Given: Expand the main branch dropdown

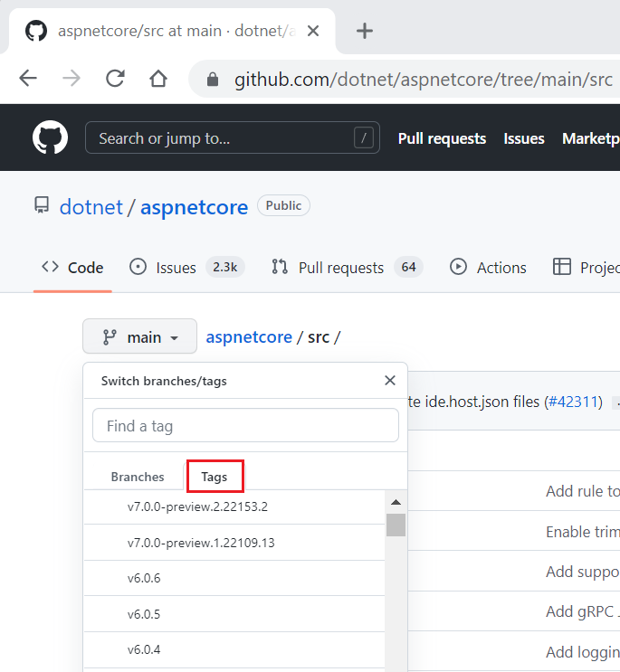Looking at the screenshot, I should coord(139,337).
